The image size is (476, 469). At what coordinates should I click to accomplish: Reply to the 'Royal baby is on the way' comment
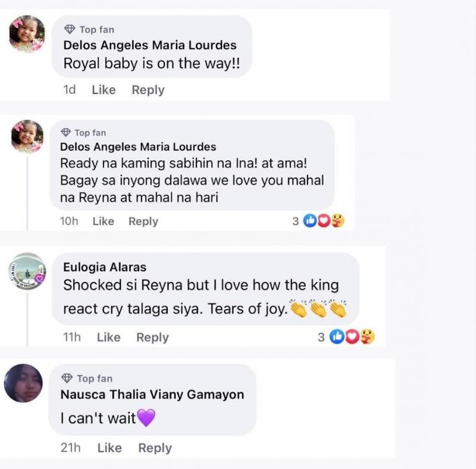(x=148, y=90)
